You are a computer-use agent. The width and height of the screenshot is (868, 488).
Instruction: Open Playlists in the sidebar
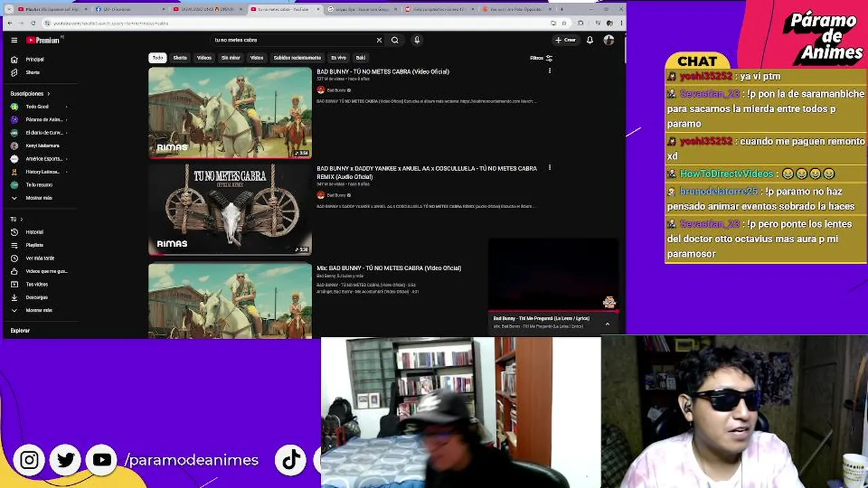click(x=34, y=245)
